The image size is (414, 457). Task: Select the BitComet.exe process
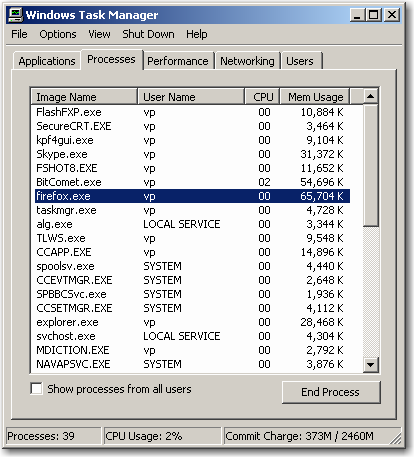(x=192, y=182)
